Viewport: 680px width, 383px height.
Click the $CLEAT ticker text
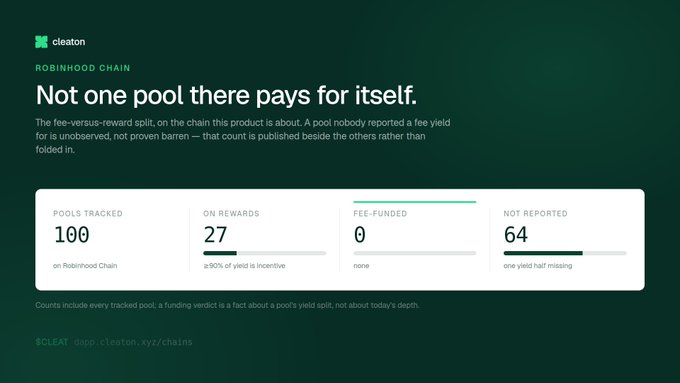(x=52, y=342)
